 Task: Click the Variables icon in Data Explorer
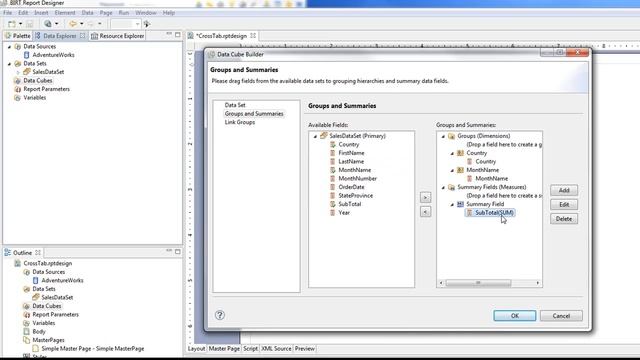18,98
